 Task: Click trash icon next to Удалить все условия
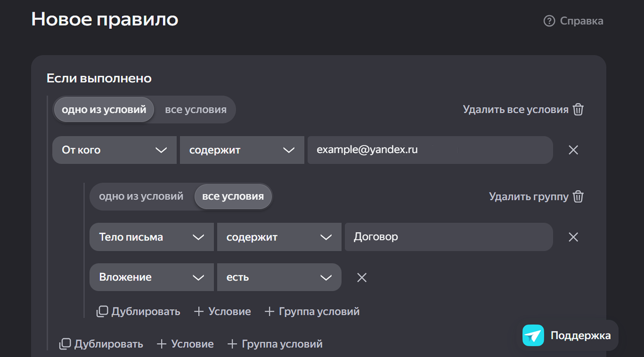pyautogui.click(x=578, y=110)
